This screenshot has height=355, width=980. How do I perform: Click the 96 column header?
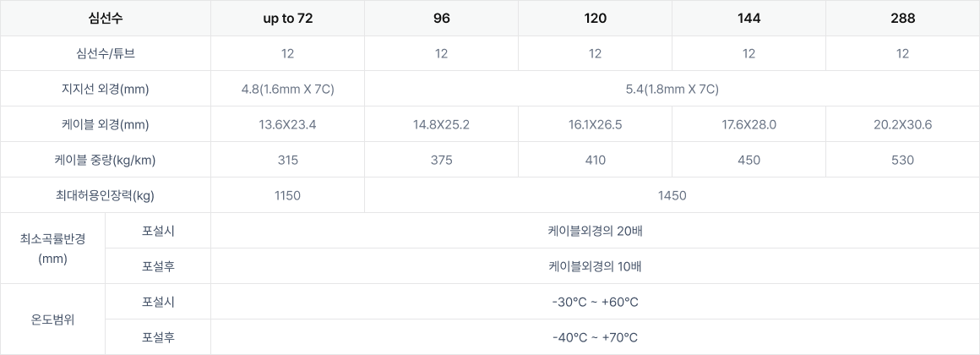tap(441, 18)
